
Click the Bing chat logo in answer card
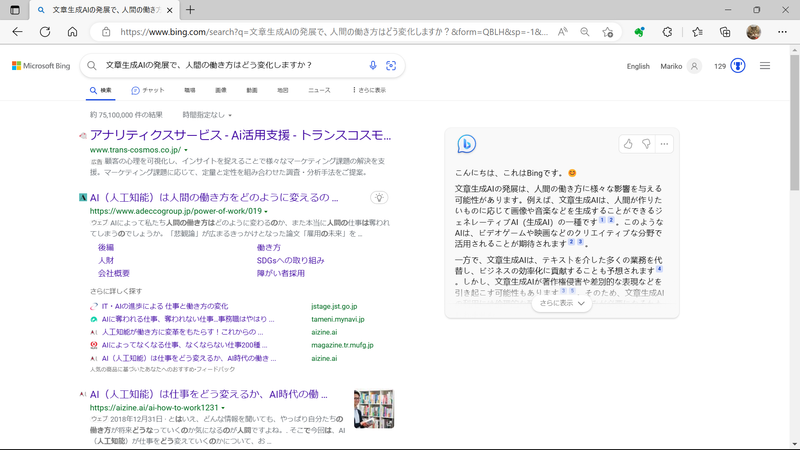(x=466, y=144)
